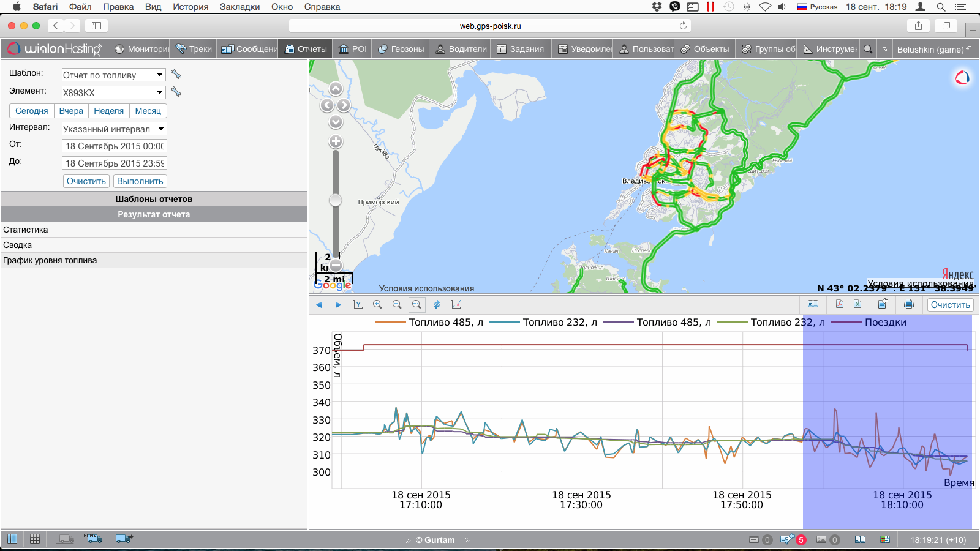Switch to the Геозоны tab
This screenshot has height=551, width=980.
[x=401, y=49]
